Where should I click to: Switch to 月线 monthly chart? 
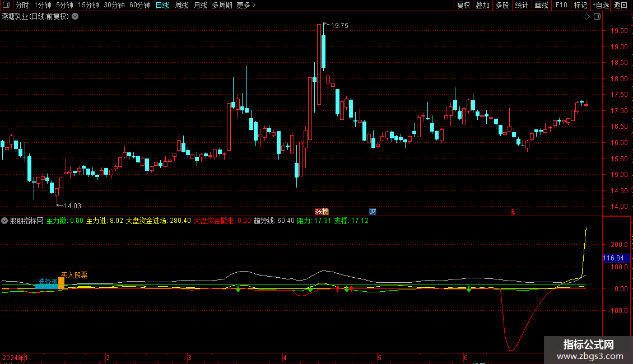pyautogui.click(x=200, y=5)
